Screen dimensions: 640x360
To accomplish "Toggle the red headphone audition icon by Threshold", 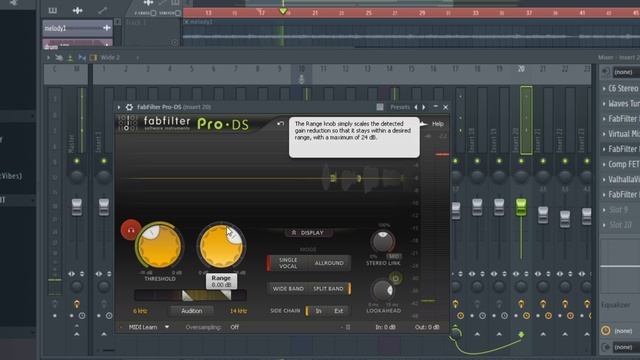I will pos(131,230).
